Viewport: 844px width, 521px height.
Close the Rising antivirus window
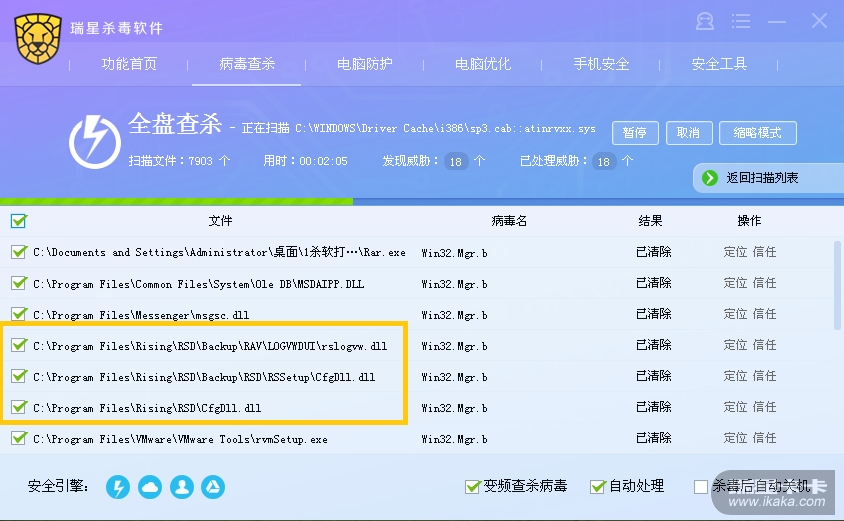click(819, 21)
